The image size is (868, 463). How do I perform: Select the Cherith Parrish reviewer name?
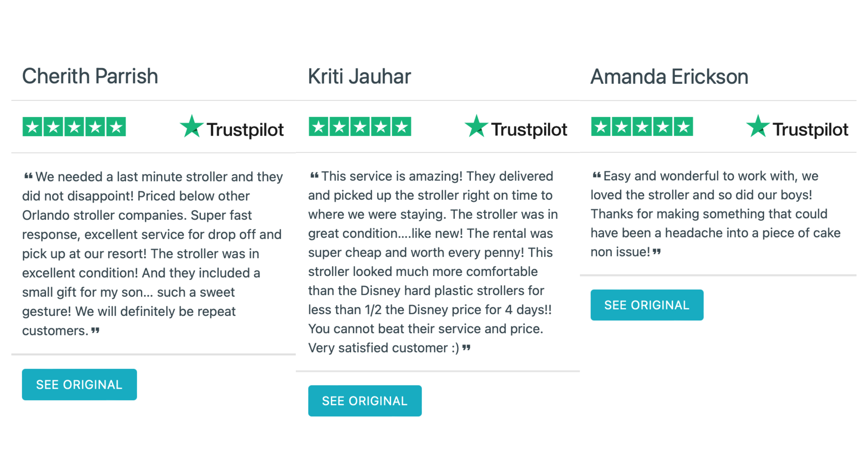(x=90, y=76)
